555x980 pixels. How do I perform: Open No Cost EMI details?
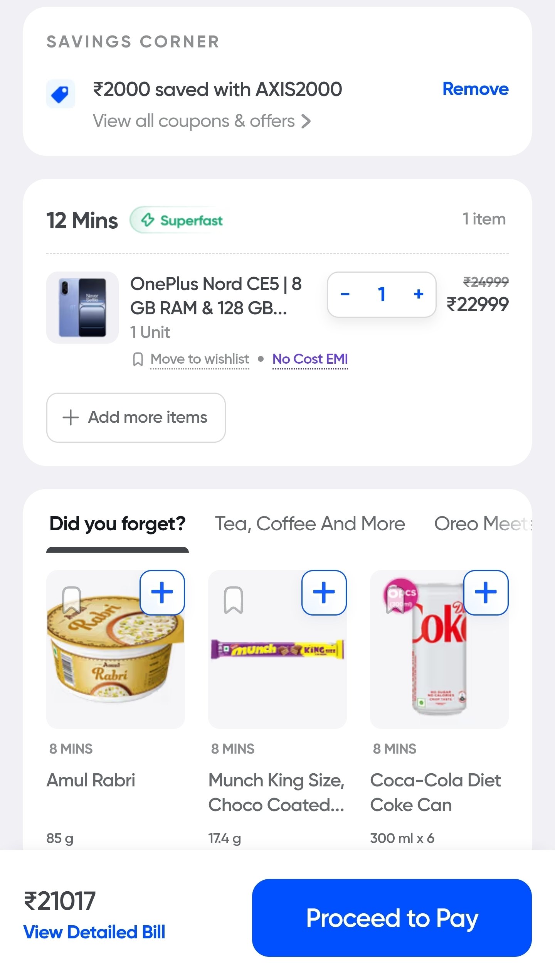310,359
